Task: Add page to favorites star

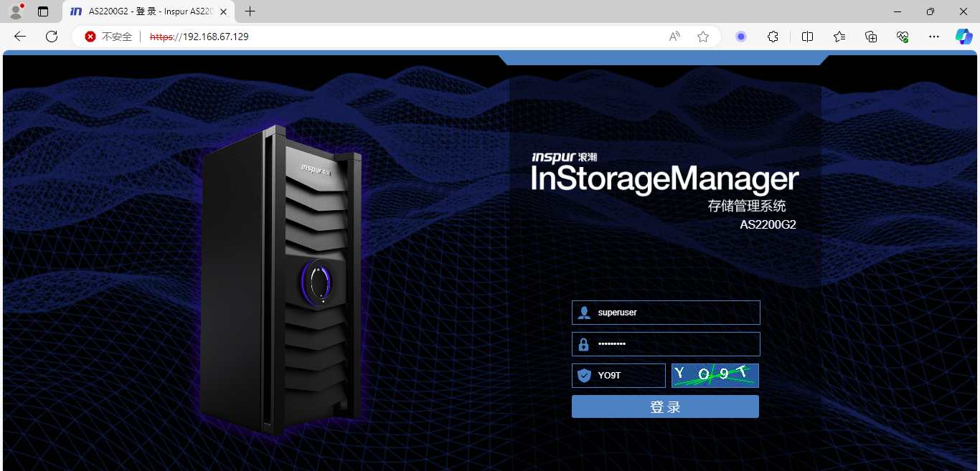Action: [703, 37]
